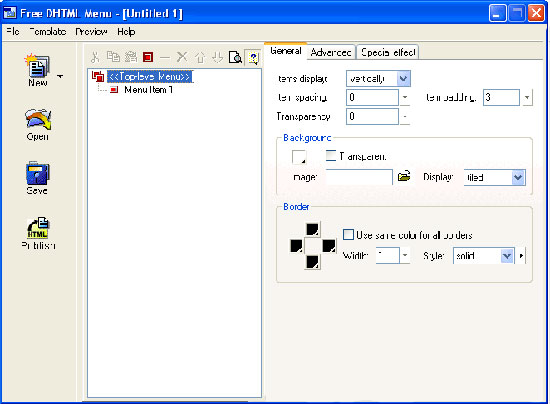Click the Move up arrow icon
Screen dimensions: 550x404
(200, 57)
